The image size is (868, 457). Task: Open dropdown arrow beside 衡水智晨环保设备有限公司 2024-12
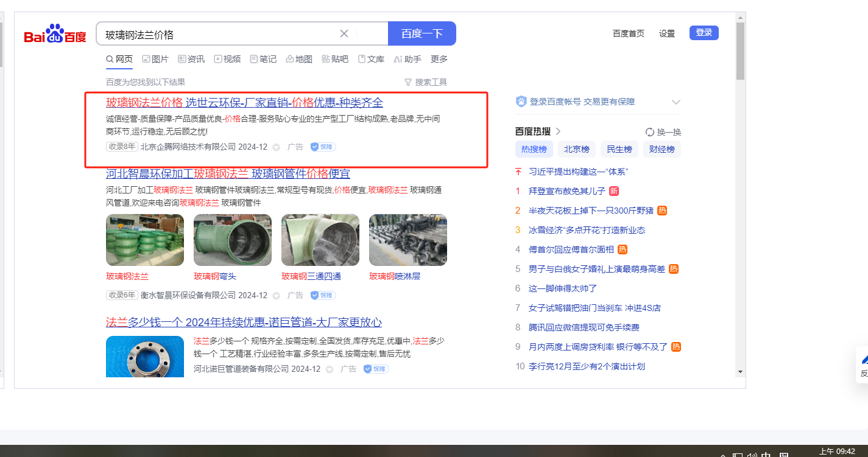276,296
